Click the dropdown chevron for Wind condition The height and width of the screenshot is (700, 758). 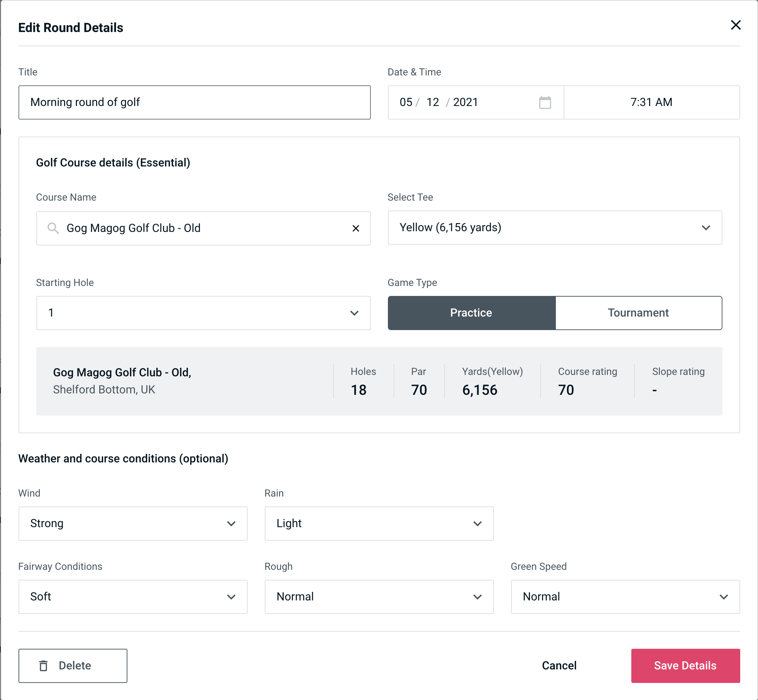232,523
